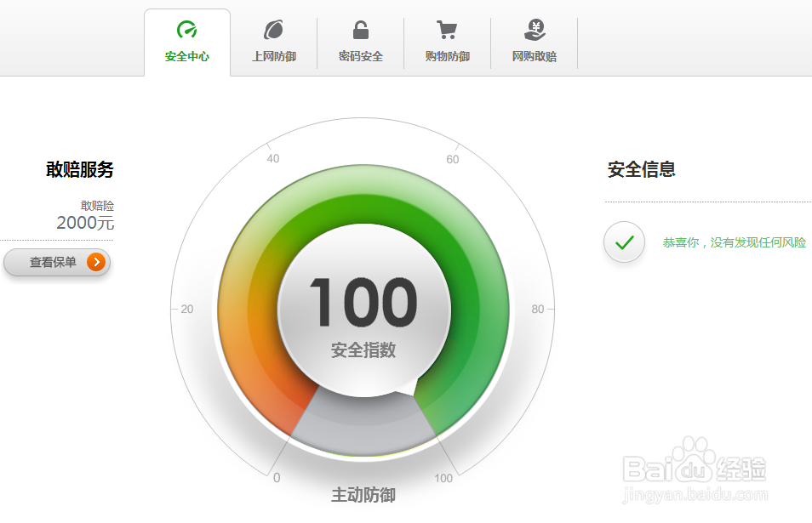The image size is (812, 523).
Task: Click the yen hand icon above 网购敢赔
Action: [535, 30]
